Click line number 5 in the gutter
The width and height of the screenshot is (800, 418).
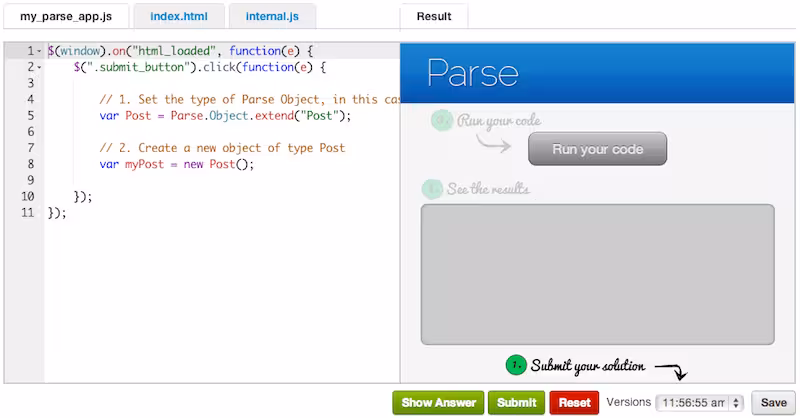pyautogui.click(x=31, y=116)
